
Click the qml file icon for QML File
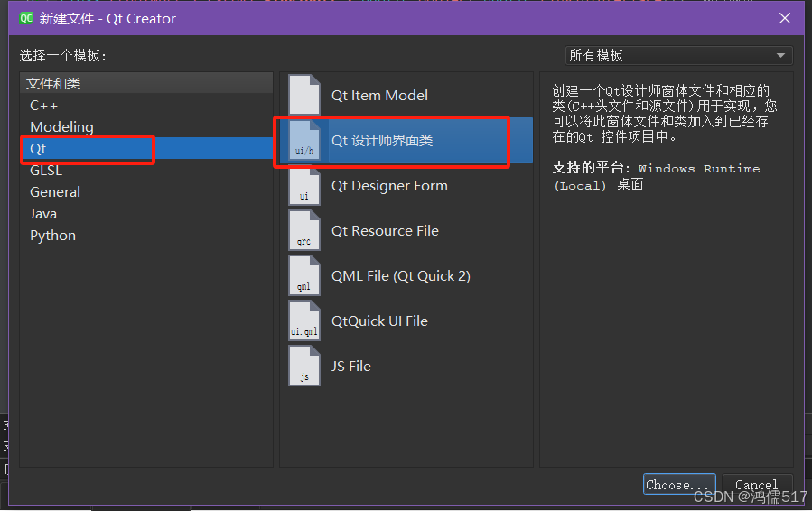304,275
